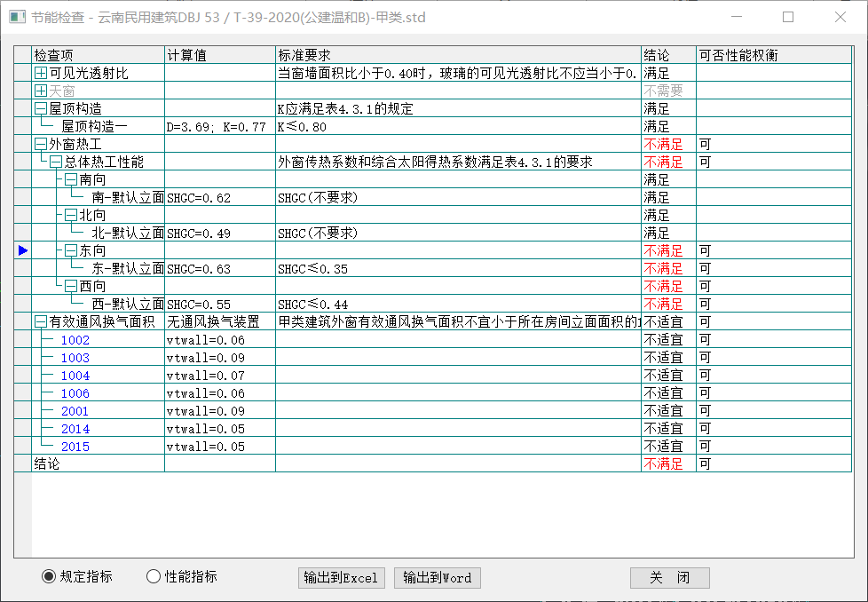Collapse the 东向 orientation node
This screenshot has width=868, height=602.
(x=71, y=251)
